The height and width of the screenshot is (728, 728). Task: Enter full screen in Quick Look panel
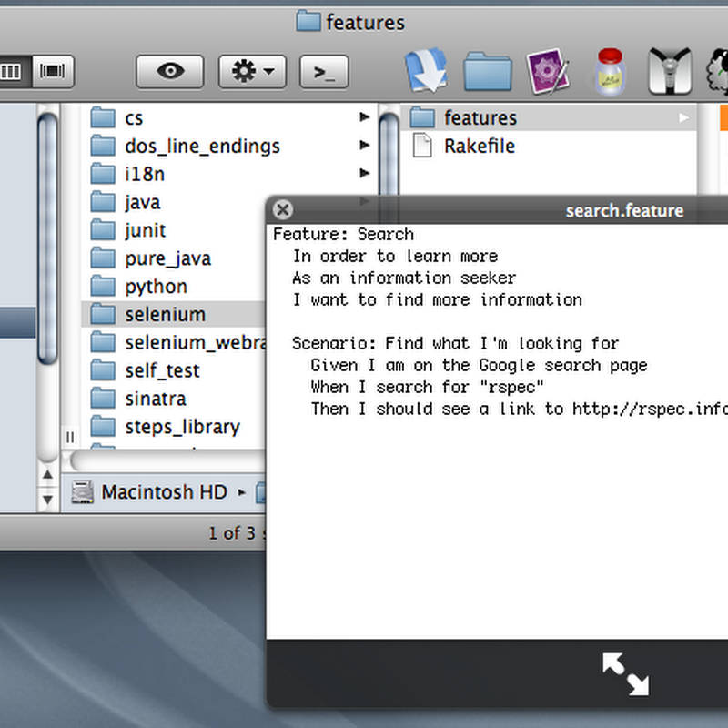tap(625, 674)
